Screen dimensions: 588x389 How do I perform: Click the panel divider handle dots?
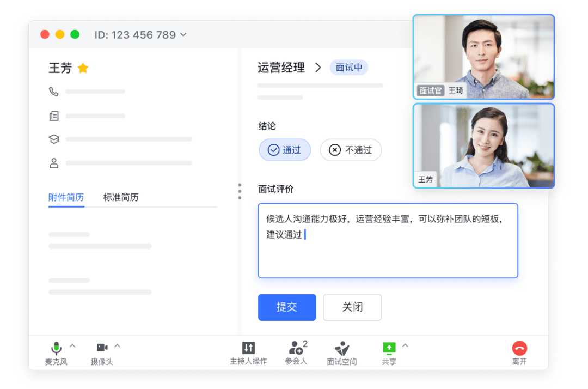(x=240, y=191)
